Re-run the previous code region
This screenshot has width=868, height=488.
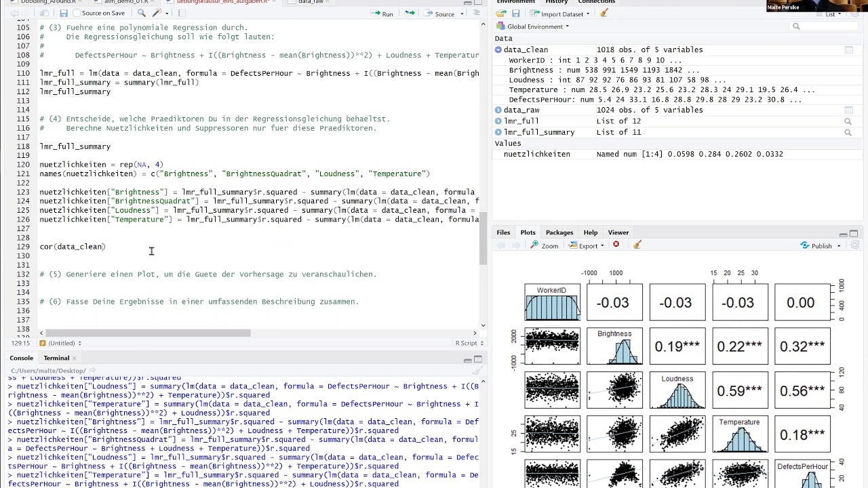[410, 14]
